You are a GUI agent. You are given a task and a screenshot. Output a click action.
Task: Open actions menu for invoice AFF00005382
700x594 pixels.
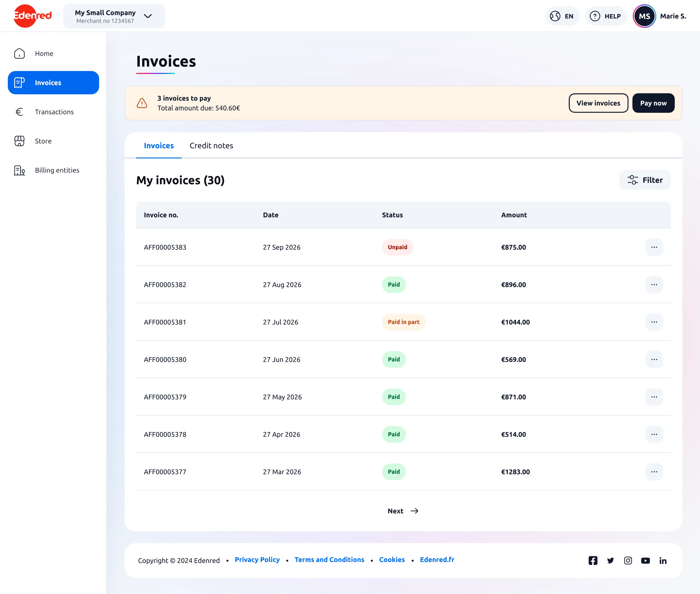(654, 284)
